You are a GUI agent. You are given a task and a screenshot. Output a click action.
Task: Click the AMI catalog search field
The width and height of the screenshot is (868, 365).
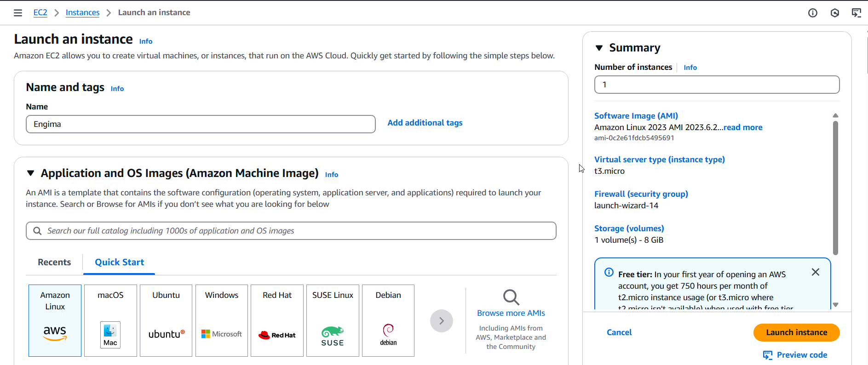click(291, 231)
